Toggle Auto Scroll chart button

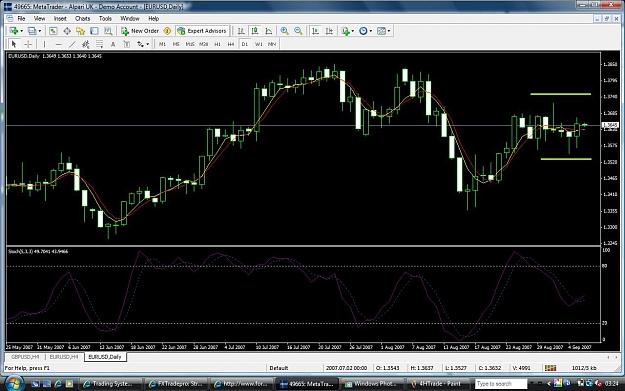click(x=315, y=31)
